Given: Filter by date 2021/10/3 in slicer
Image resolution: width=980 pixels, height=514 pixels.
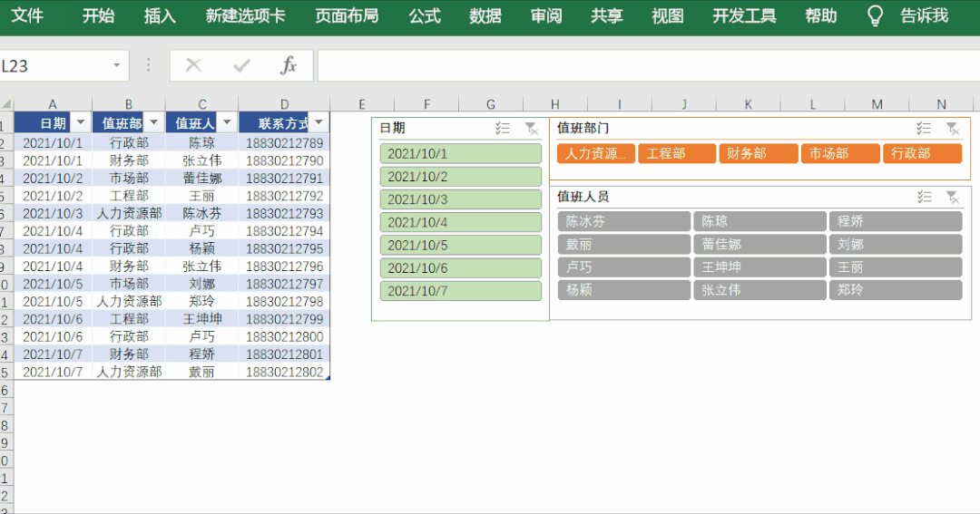Looking at the screenshot, I should pyautogui.click(x=461, y=199).
